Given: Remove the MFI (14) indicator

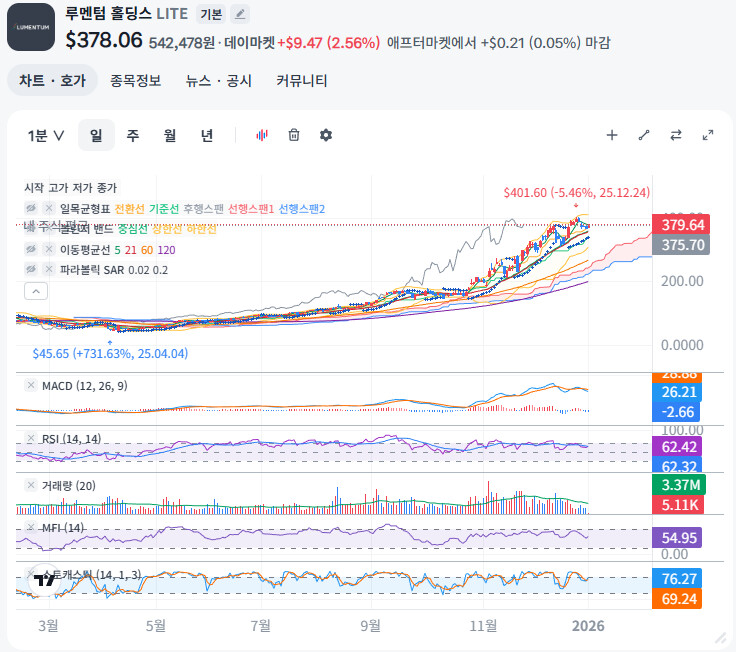Looking at the screenshot, I should (x=31, y=527).
